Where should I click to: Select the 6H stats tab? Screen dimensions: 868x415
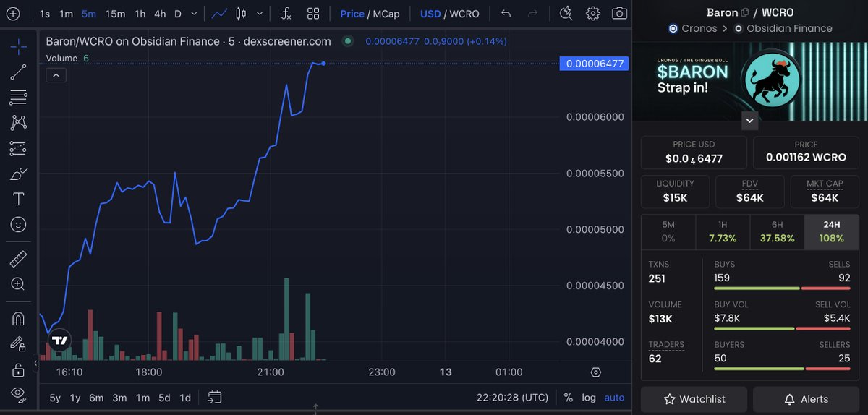coord(777,232)
